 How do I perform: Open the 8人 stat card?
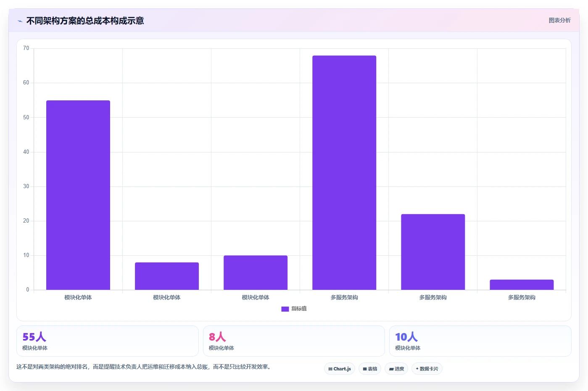tap(294, 341)
